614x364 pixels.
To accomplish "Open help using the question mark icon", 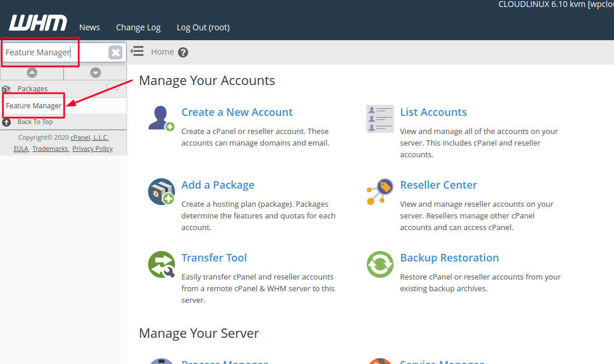I will click(x=183, y=52).
